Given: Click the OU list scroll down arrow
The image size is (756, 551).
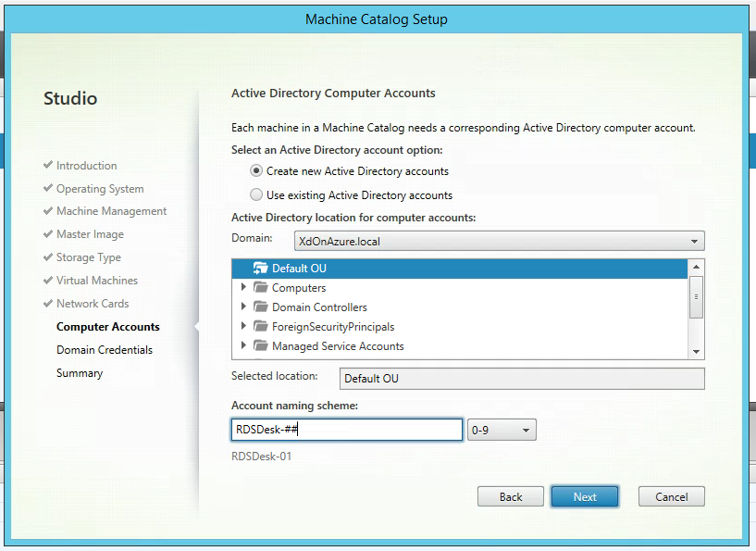Looking at the screenshot, I should 697,351.
